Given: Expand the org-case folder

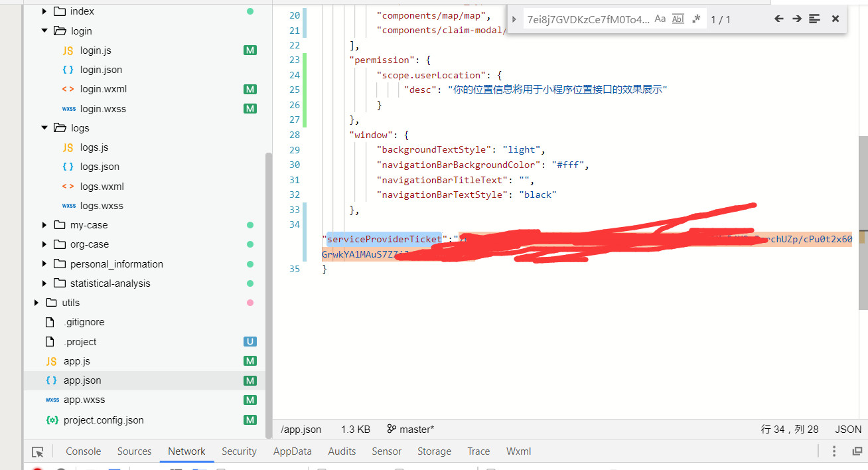Looking at the screenshot, I should click(x=44, y=244).
